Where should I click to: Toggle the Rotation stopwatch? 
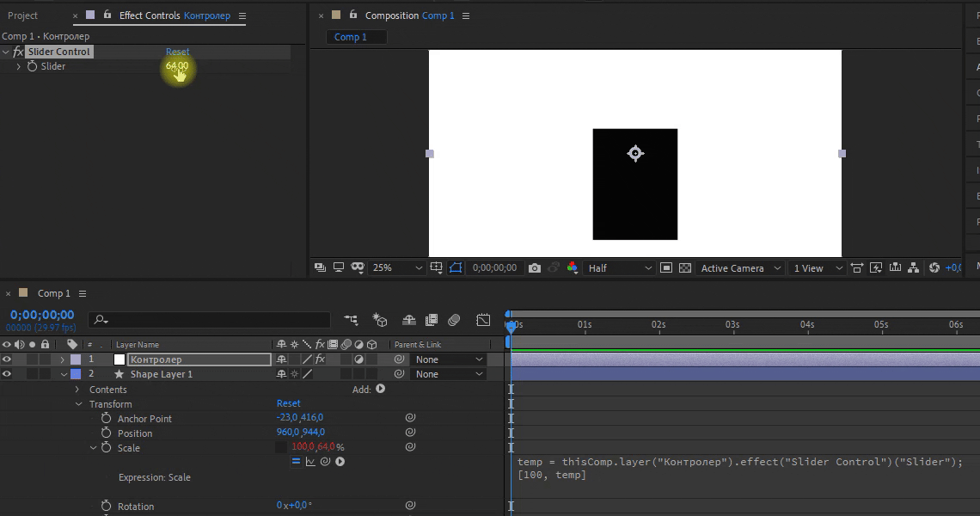click(107, 506)
